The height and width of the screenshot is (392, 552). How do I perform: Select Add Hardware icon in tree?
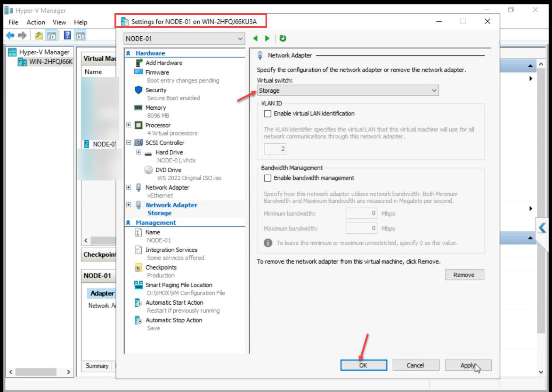pyautogui.click(x=139, y=62)
